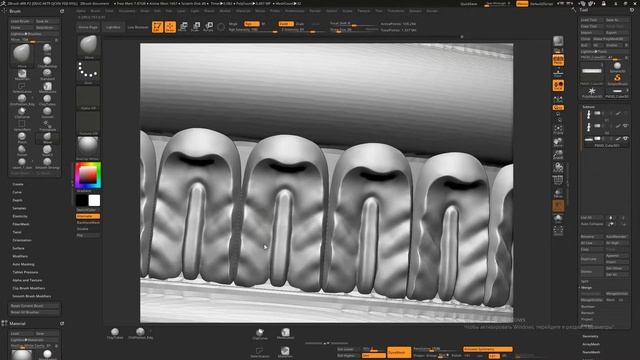This screenshot has width=640, height=360.
Task: Click the Live Boolean button
Action: tap(138, 27)
